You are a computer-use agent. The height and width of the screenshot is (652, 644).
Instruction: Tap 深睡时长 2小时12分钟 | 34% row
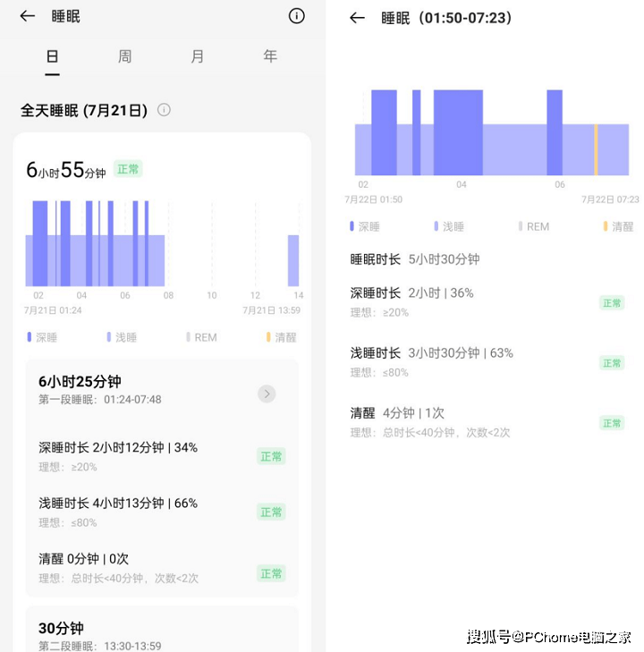[162, 456]
